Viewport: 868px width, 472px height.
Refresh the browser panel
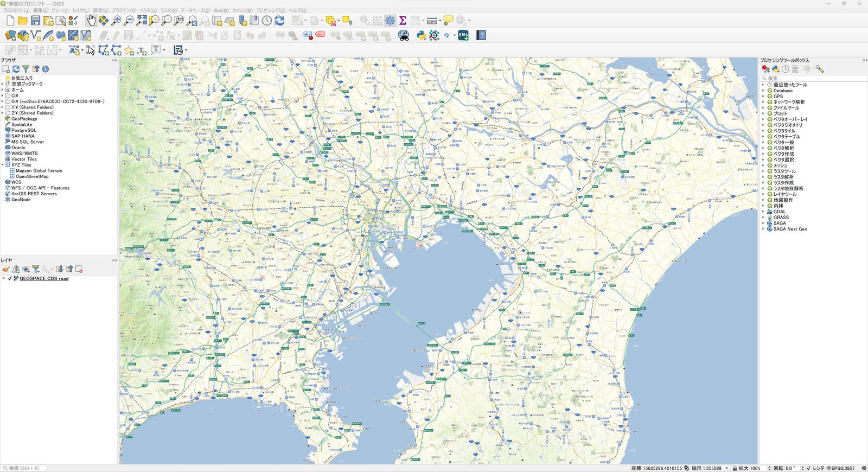click(16, 69)
